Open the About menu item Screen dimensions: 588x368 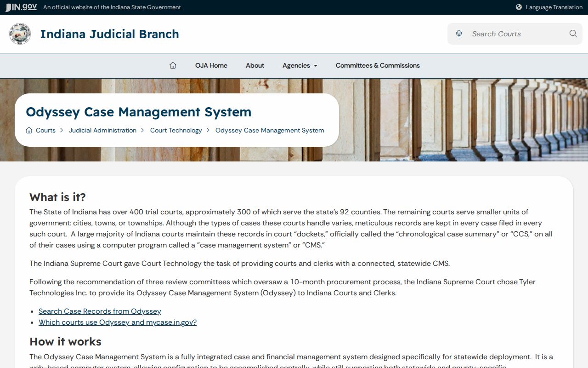point(255,65)
